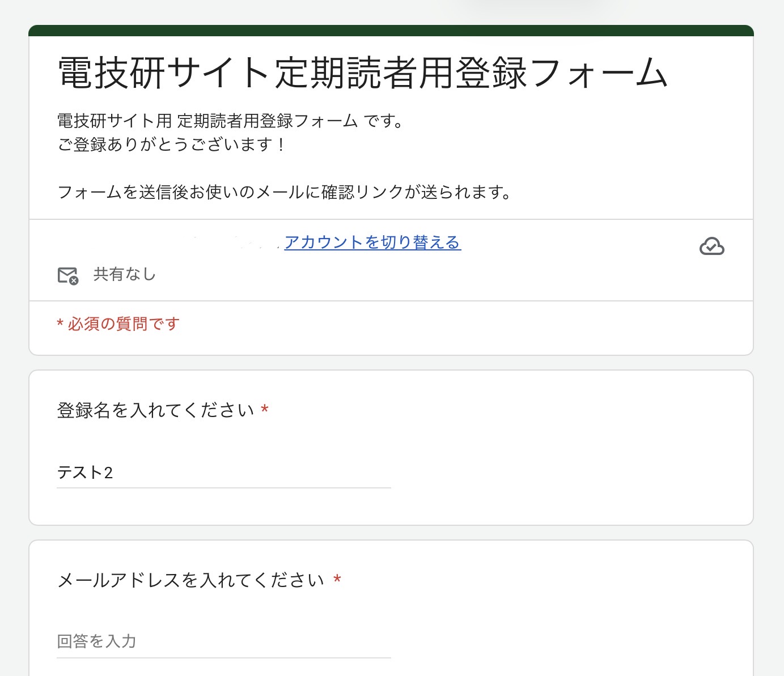Click the cloud draft-saved icon
784x676 pixels.
tap(711, 246)
